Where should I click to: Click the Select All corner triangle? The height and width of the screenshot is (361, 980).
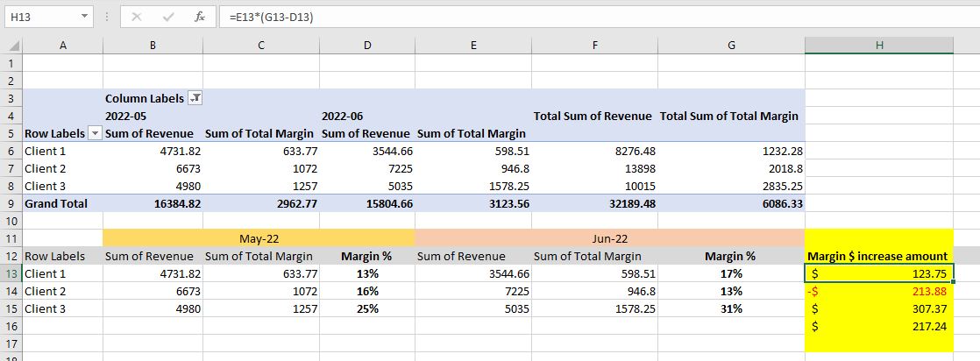tap(11, 46)
